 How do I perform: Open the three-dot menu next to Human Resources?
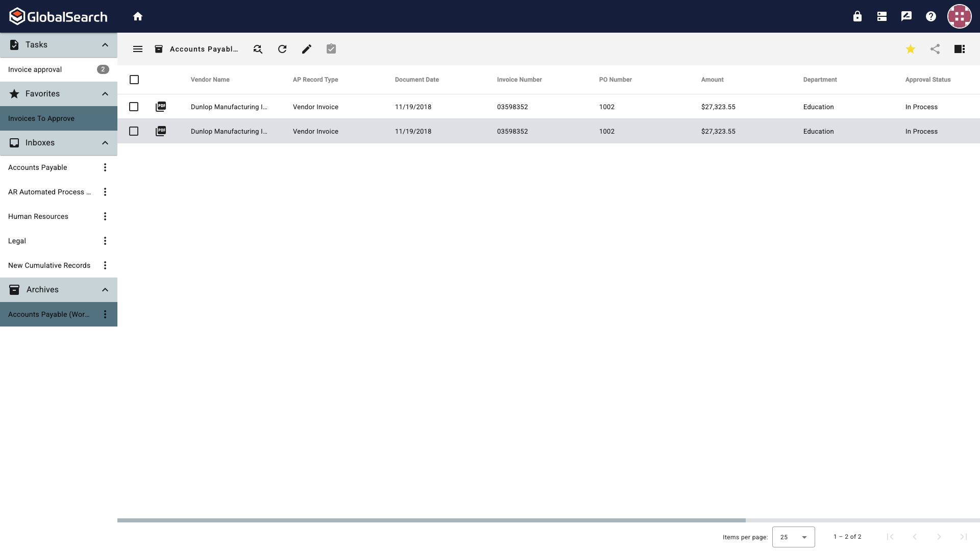(x=105, y=216)
